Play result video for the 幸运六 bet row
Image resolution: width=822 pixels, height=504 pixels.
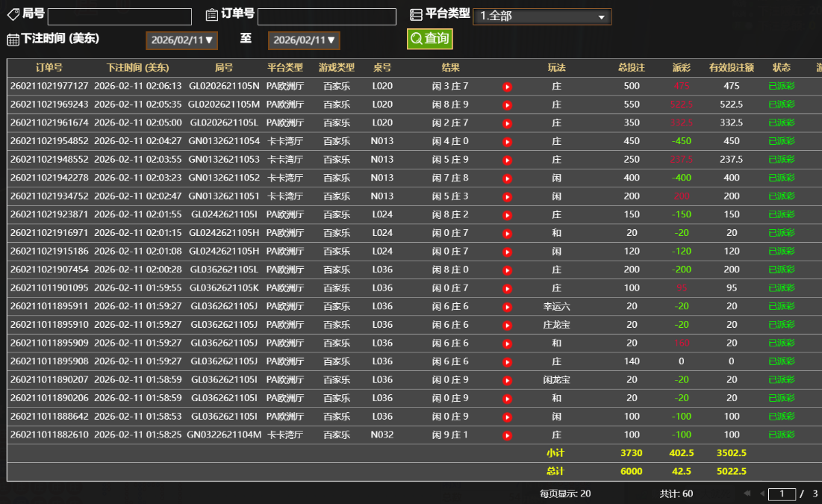[x=508, y=306]
